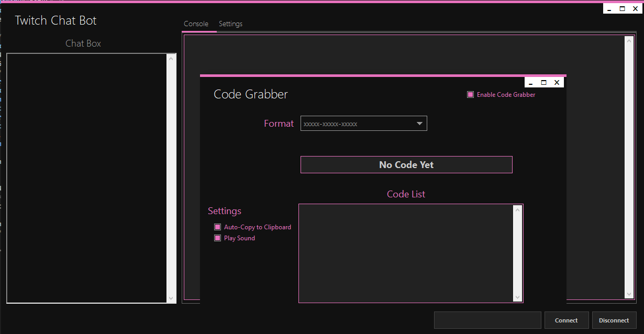Toggle Auto-Copy to Clipboard option
Image resolution: width=644 pixels, height=334 pixels.
[x=218, y=227]
